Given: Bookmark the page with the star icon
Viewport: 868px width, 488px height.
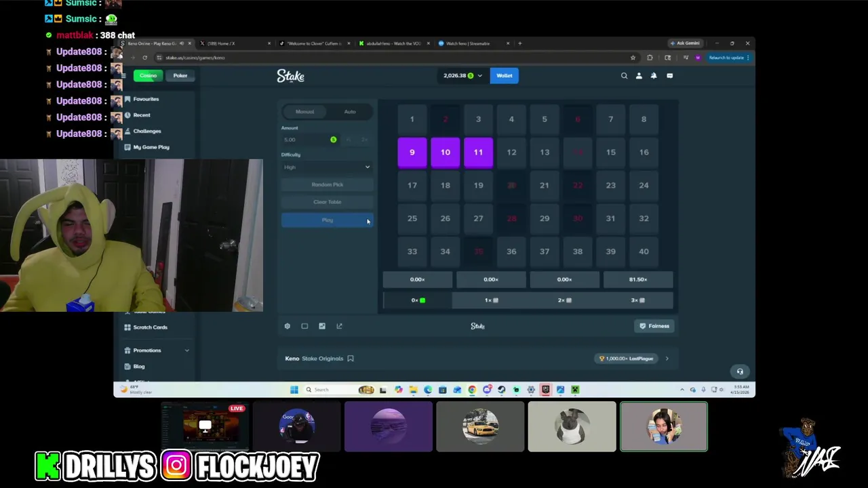Looking at the screenshot, I should coord(633,58).
